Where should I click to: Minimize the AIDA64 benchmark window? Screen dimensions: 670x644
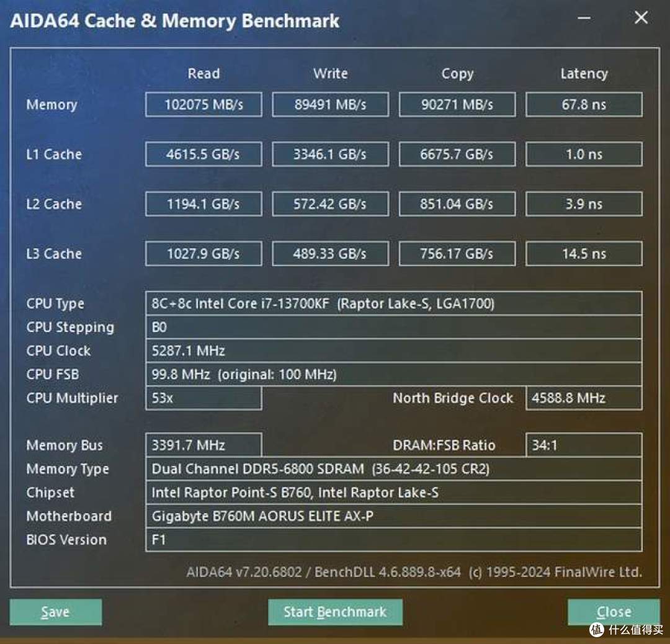click(x=584, y=18)
